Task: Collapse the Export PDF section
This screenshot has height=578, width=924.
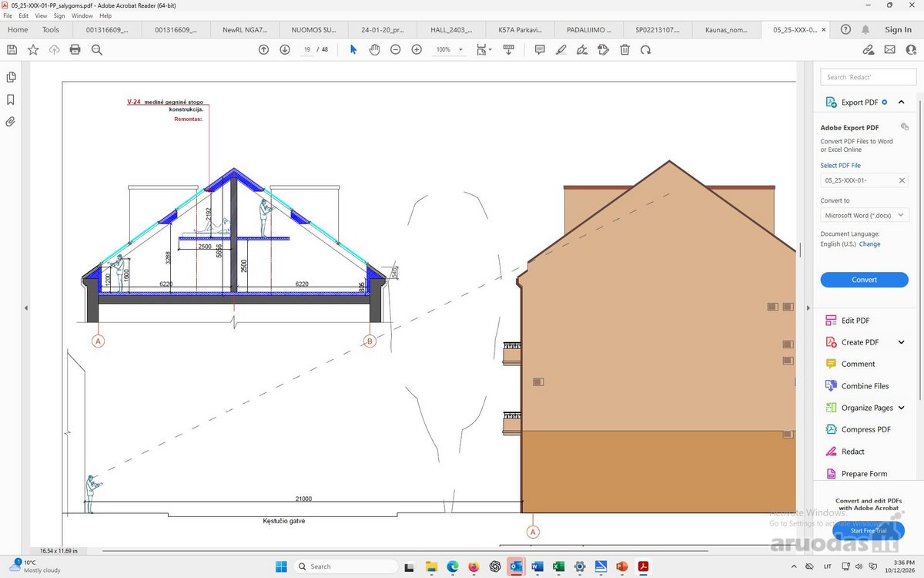Action: [901, 102]
